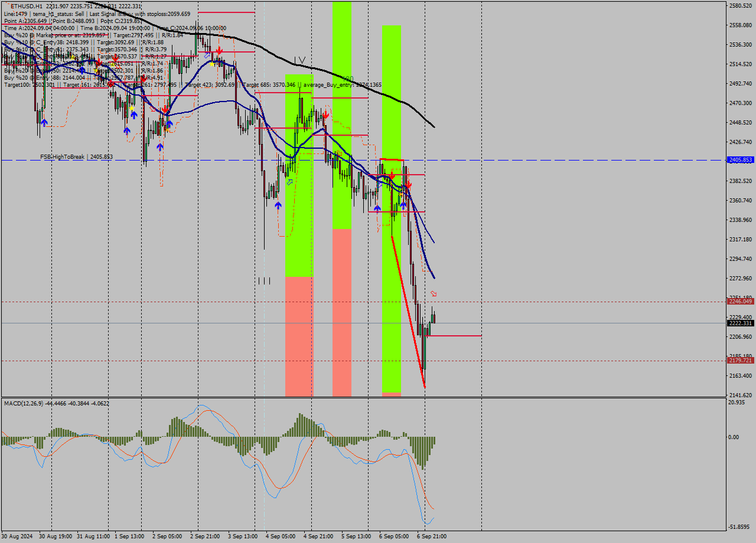Select the blue buy arrow near 5 Sep 13:00
The height and width of the screenshot is (543, 756).
click(x=377, y=208)
